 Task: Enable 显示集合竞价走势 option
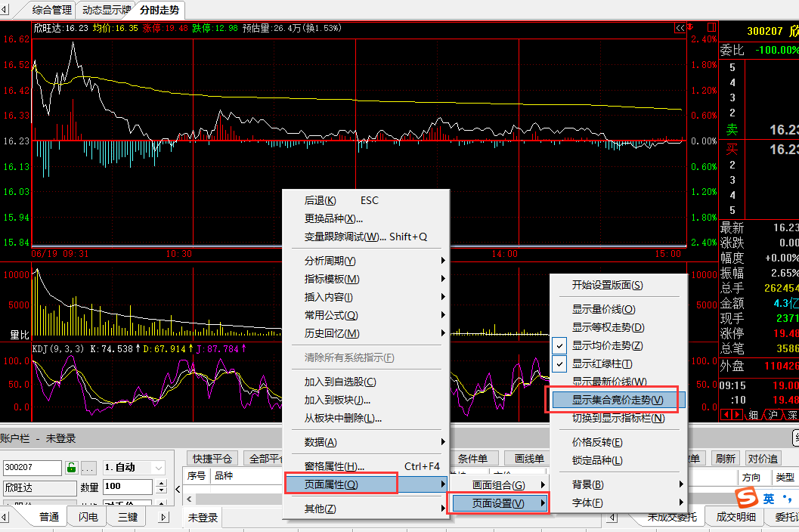pos(617,400)
